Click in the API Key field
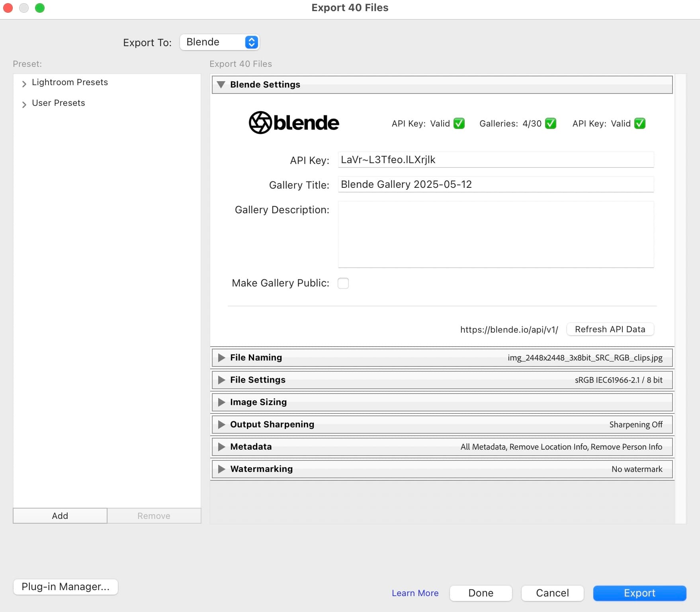This screenshot has width=700, height=612. tap(495, 160)
